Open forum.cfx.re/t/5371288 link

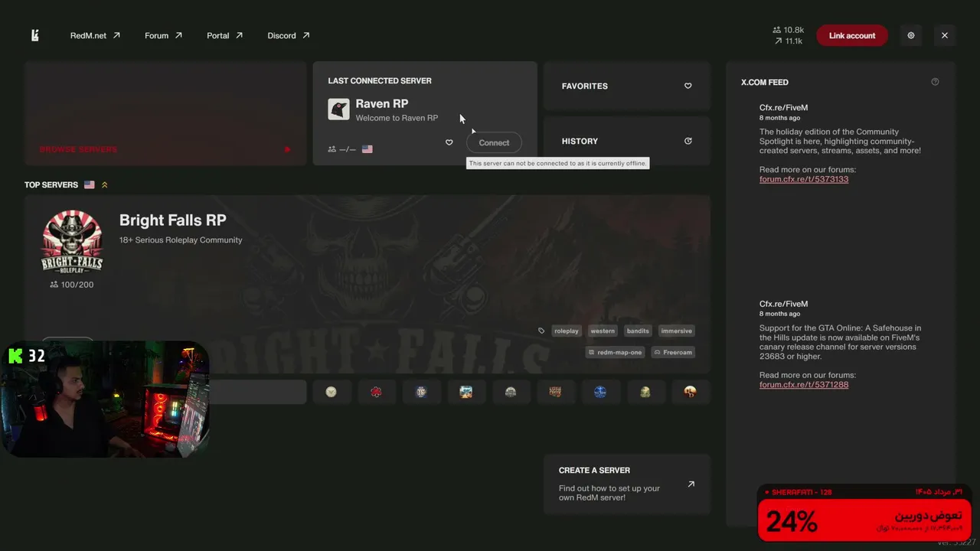(804, 384)
